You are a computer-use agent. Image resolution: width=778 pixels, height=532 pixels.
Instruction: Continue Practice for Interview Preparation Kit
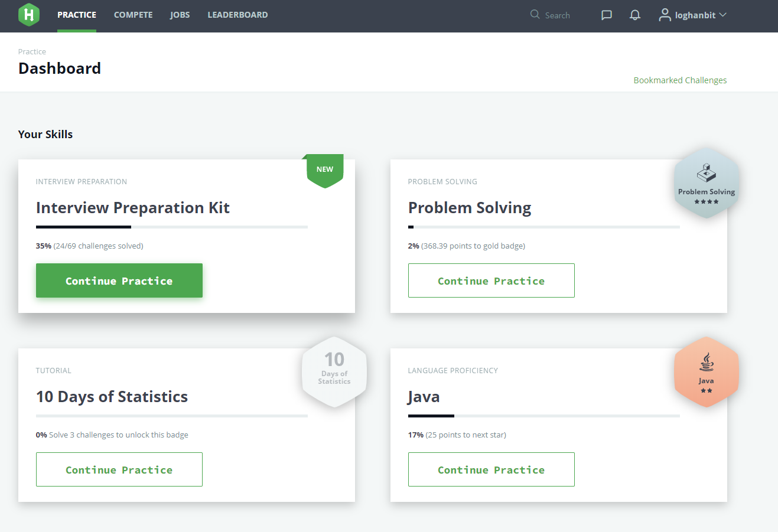[119, 280]
